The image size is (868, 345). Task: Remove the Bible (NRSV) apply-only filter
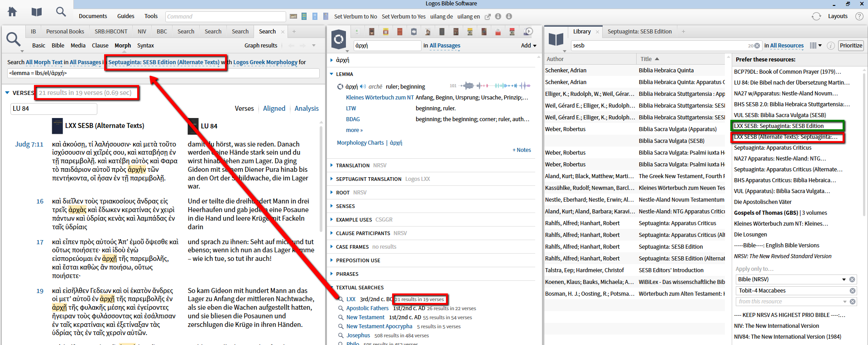coord(852,279)
